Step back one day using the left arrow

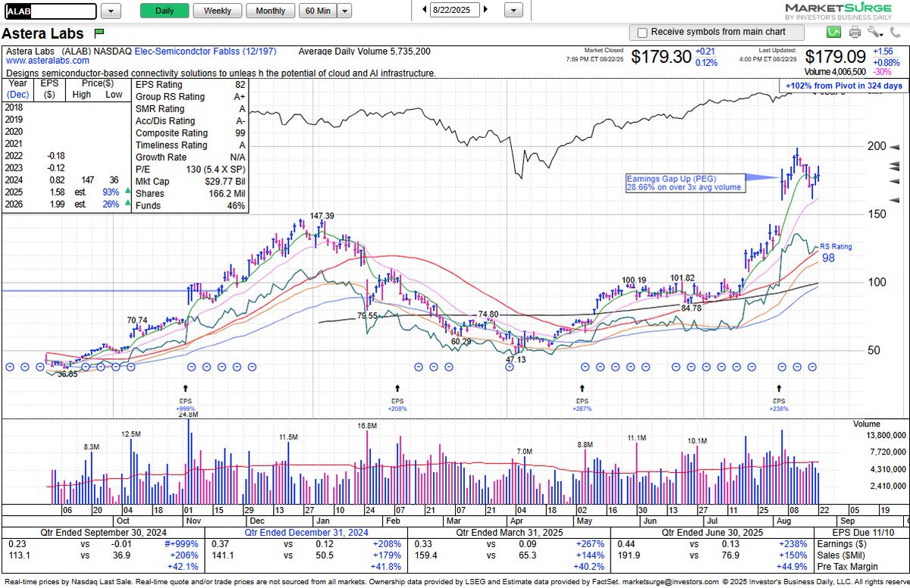[425, 10]
